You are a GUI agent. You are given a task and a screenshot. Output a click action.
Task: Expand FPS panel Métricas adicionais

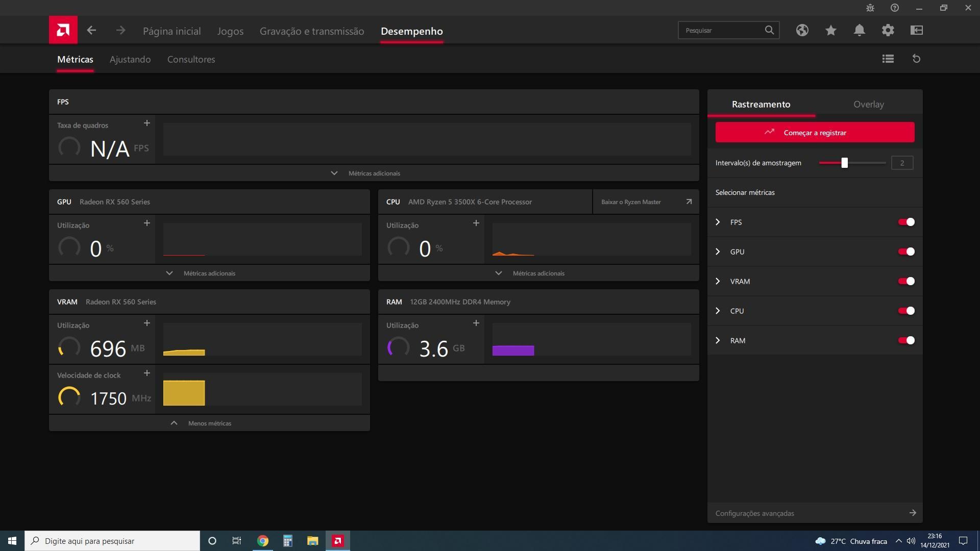(374, 173)
